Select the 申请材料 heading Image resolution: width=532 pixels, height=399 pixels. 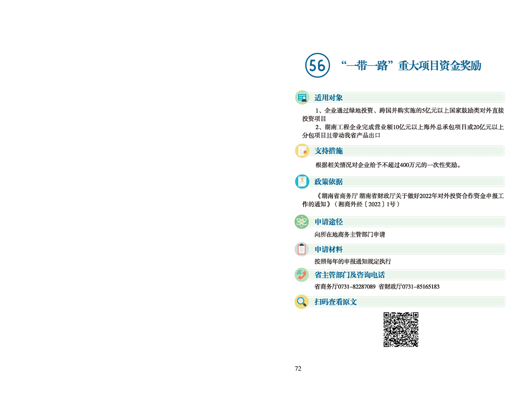point(328,249)
